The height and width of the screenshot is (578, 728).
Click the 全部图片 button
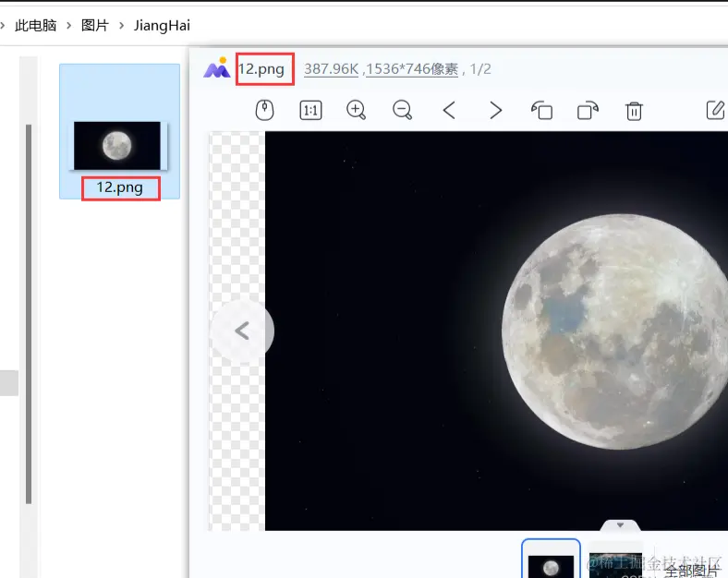click(692, 571)
